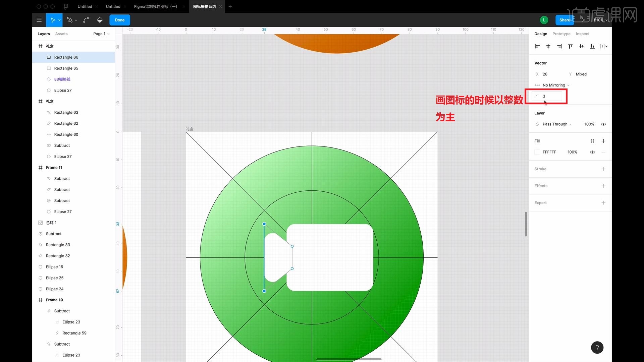The image size is (644, 362).
Task: Align selection to the left
Action: (537, 46)
